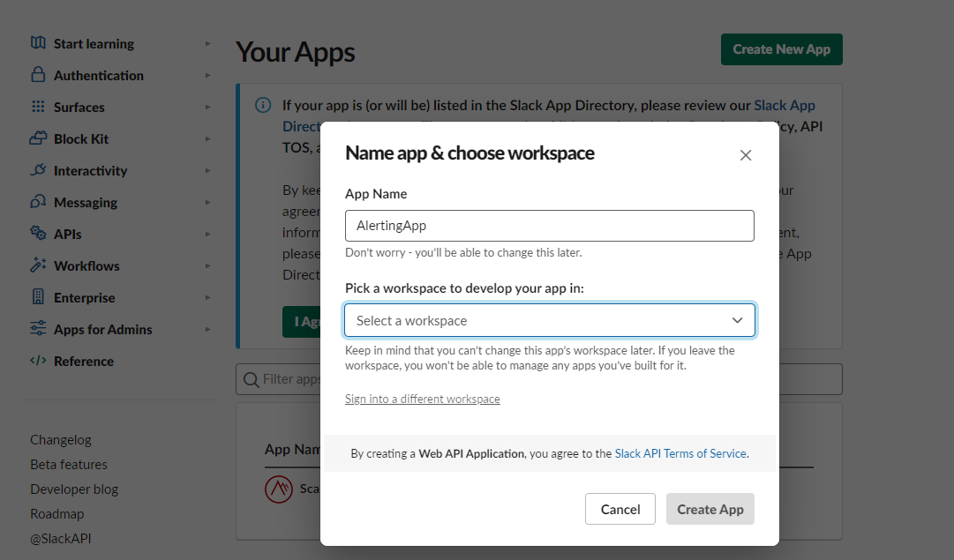Close the Name app dialog with X
Image resolution: width=954 pixels, height=560 pixels.
(746, 155)
